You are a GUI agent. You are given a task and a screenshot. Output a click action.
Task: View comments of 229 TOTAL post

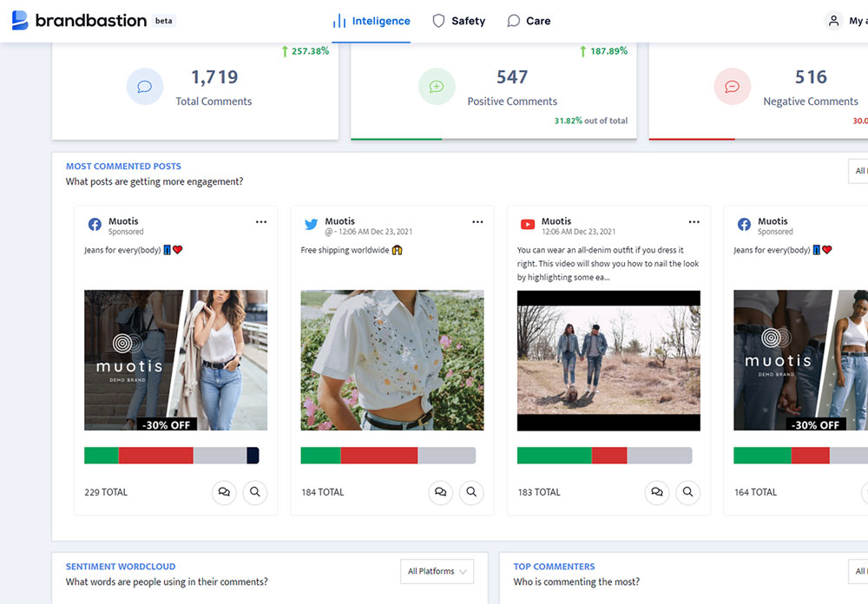point(224,492)
